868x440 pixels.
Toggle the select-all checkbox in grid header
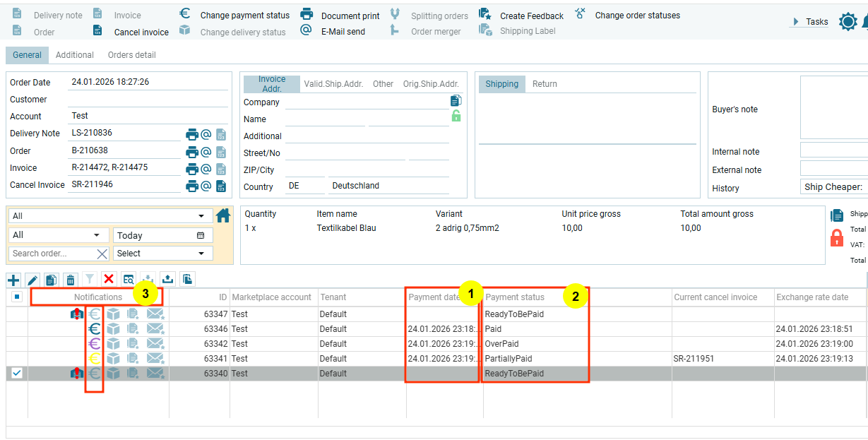[17, 297]
